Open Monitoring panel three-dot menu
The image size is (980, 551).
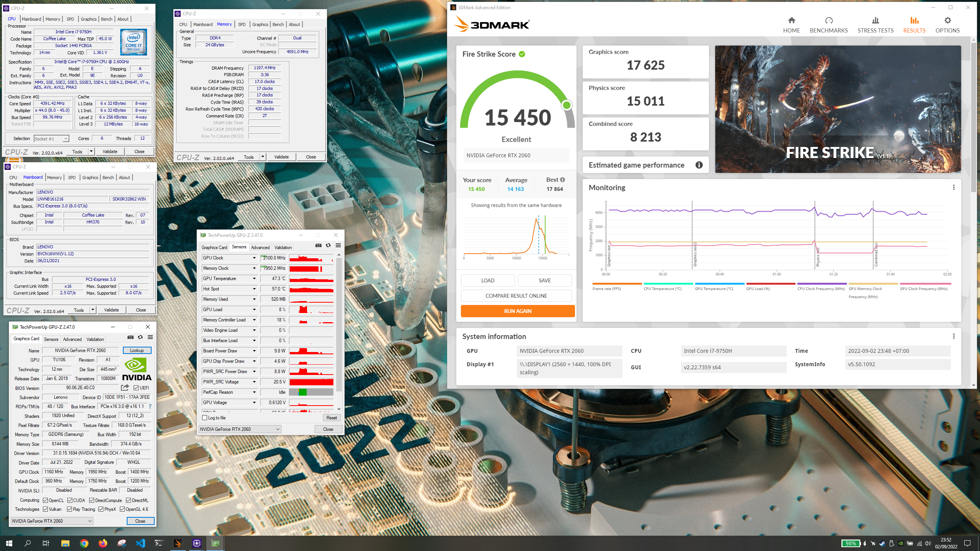click(x=954, y=187)
